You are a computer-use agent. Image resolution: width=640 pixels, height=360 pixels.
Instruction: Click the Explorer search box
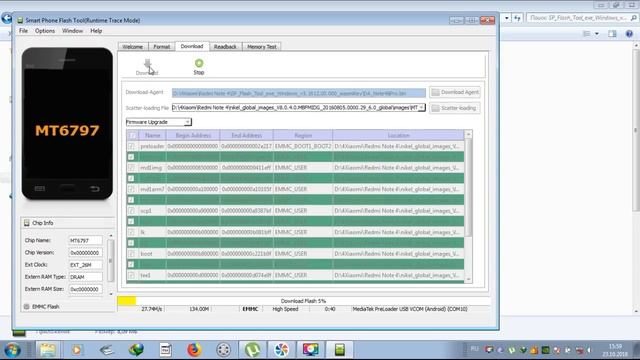pyautogui.click(x=582, y=18)
